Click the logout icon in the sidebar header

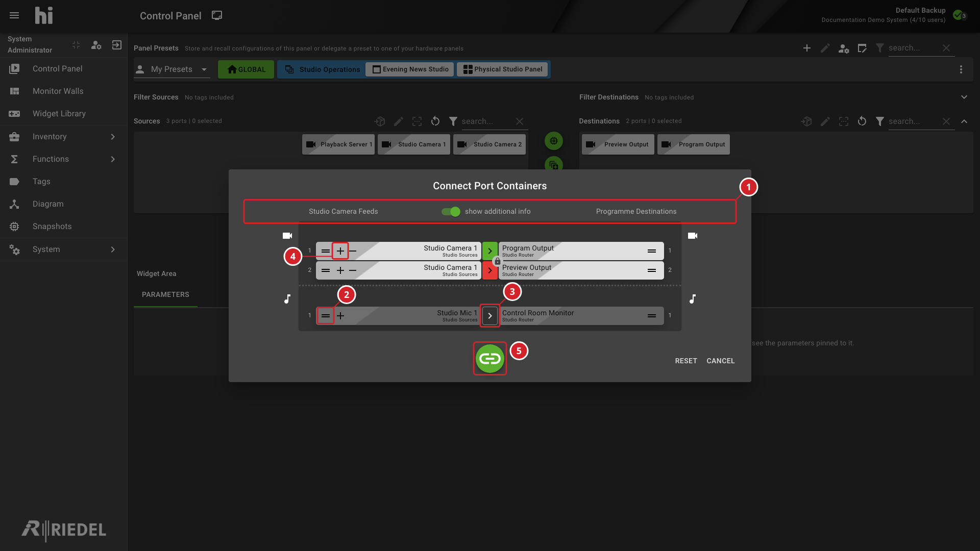[x=117, y=45]
